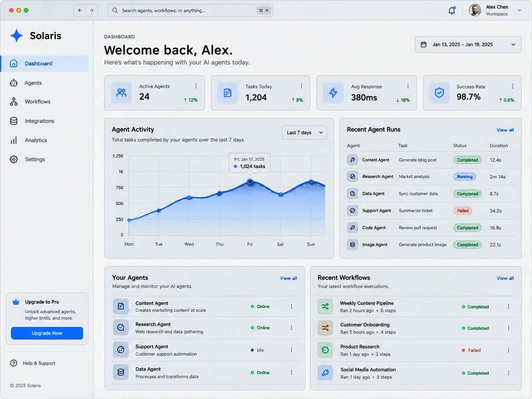Image resolution: width=532 pixels, height=399 pixels.
Task: Click Alex Chen's profile avatar
Action: 475,10
